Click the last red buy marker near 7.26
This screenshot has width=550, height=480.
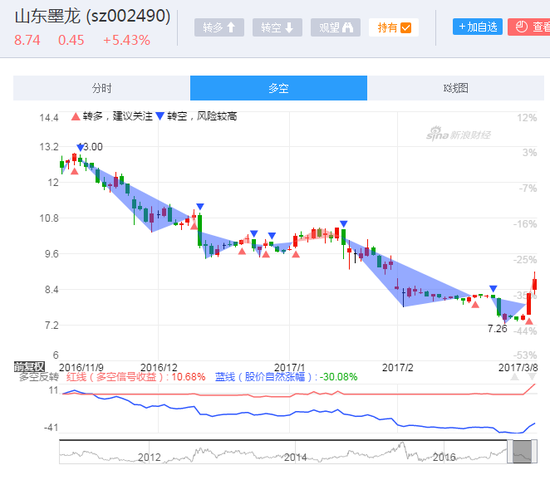click(529, 321)
